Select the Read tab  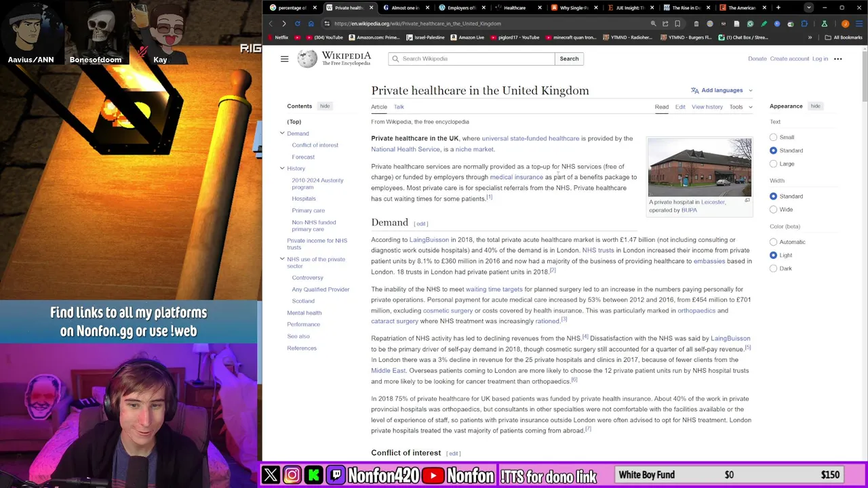click(661, 107)
